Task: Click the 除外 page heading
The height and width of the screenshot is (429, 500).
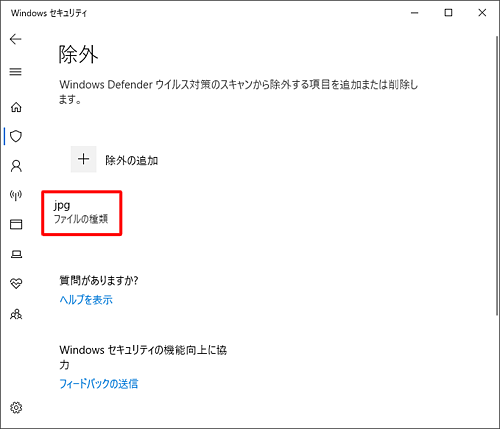Action: [78, 54]
